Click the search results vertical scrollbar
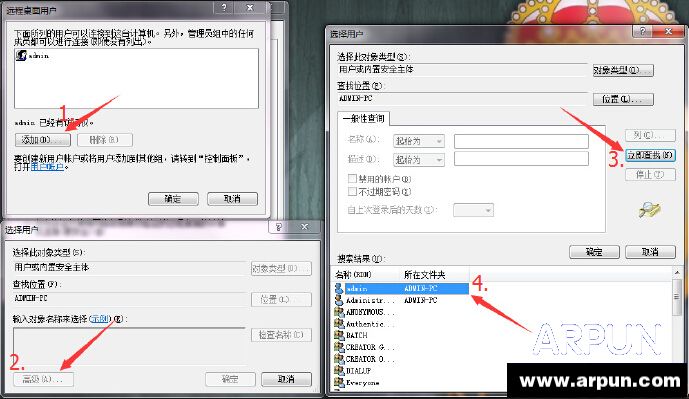 (677, 328)
